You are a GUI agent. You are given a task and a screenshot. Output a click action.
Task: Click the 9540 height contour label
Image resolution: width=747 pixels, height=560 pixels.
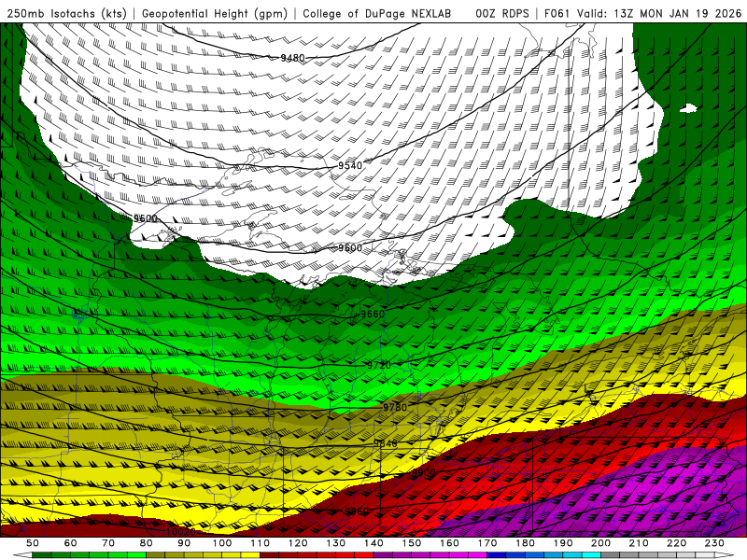click(350, 165)
